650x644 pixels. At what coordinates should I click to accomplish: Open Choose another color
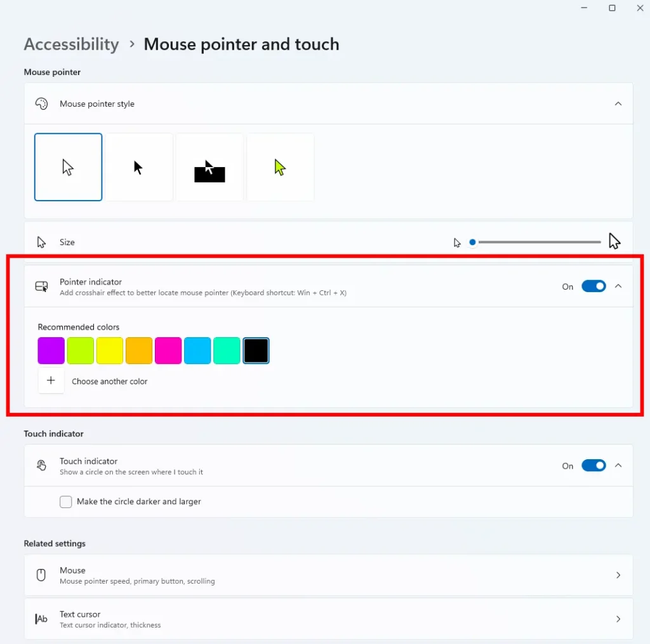click(x=51, y=380)
